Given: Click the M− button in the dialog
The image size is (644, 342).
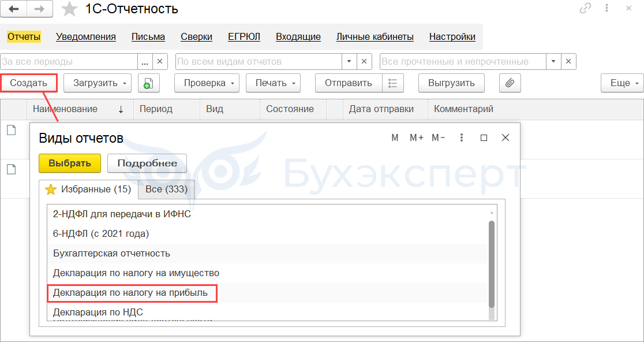Looking at the screenshot, I should 438,137.
